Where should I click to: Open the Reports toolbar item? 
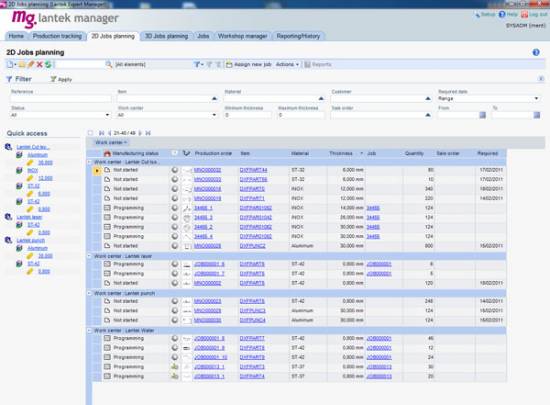(318, 65)
